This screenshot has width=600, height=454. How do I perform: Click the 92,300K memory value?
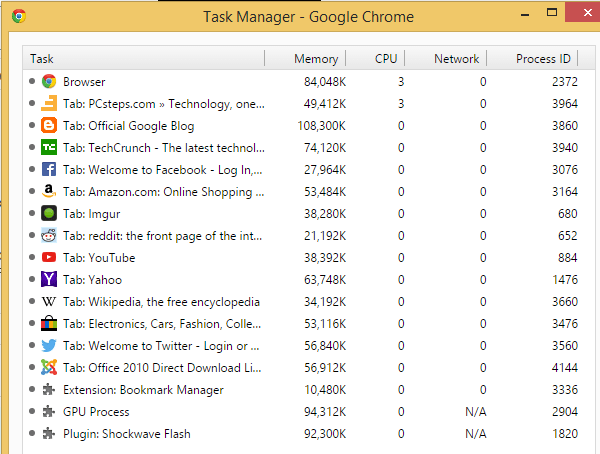click(x=325, y=434)
